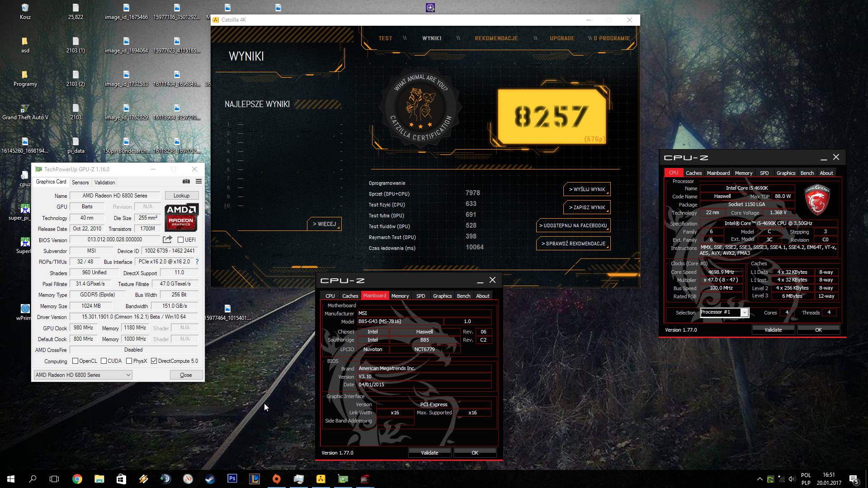Open the asd folder on desktop
This screenshot has width=868, height=488.
[x=25, y=45]
